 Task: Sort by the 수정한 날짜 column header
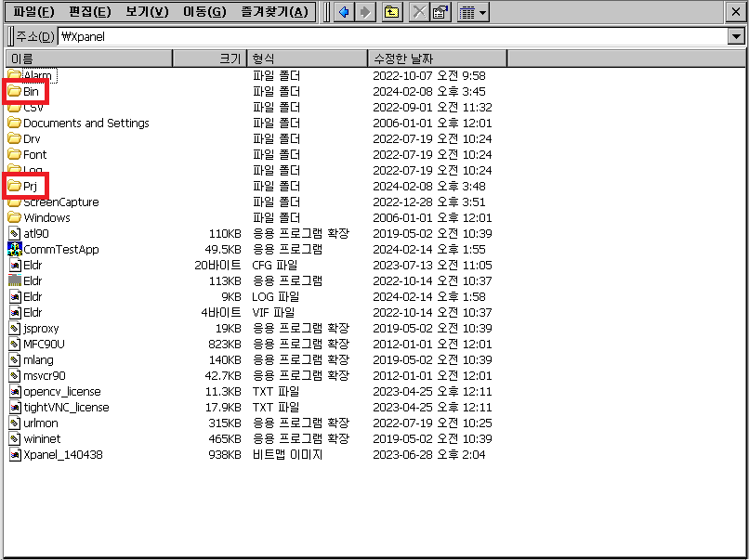(438, 59)
